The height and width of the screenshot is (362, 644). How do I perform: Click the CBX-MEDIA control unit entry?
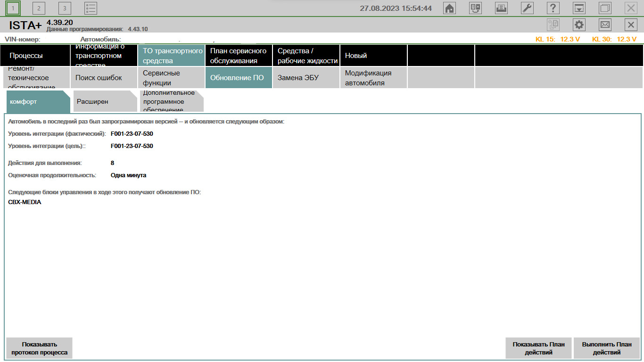[x=25, y=202]
